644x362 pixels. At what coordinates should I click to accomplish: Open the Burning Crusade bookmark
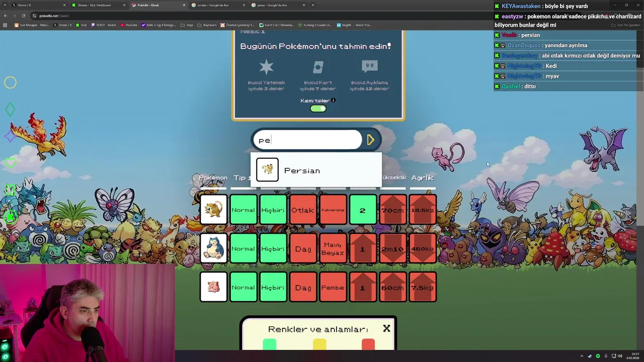coord(314,25)
